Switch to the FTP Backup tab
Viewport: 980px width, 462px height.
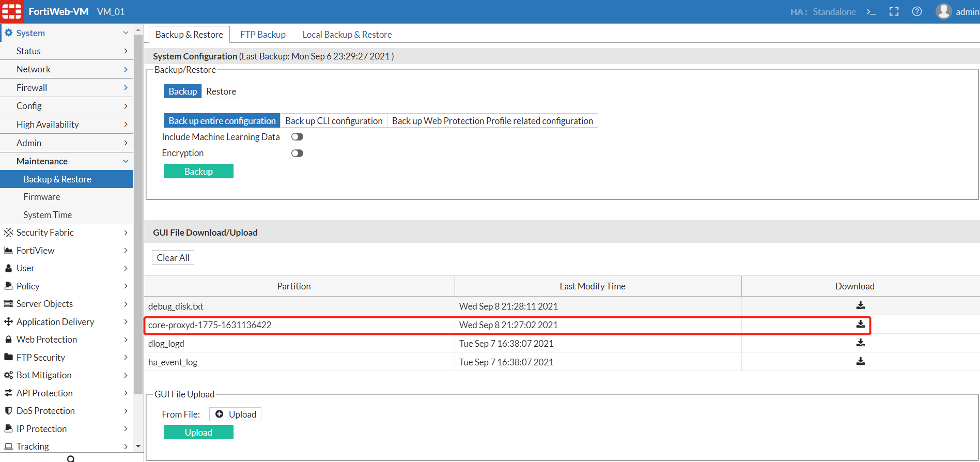262,35
